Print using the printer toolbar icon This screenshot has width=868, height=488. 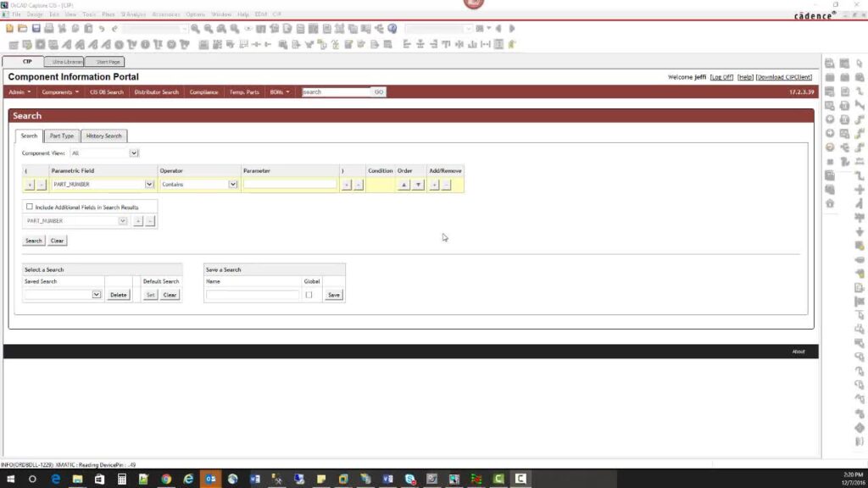coord(49,29)
